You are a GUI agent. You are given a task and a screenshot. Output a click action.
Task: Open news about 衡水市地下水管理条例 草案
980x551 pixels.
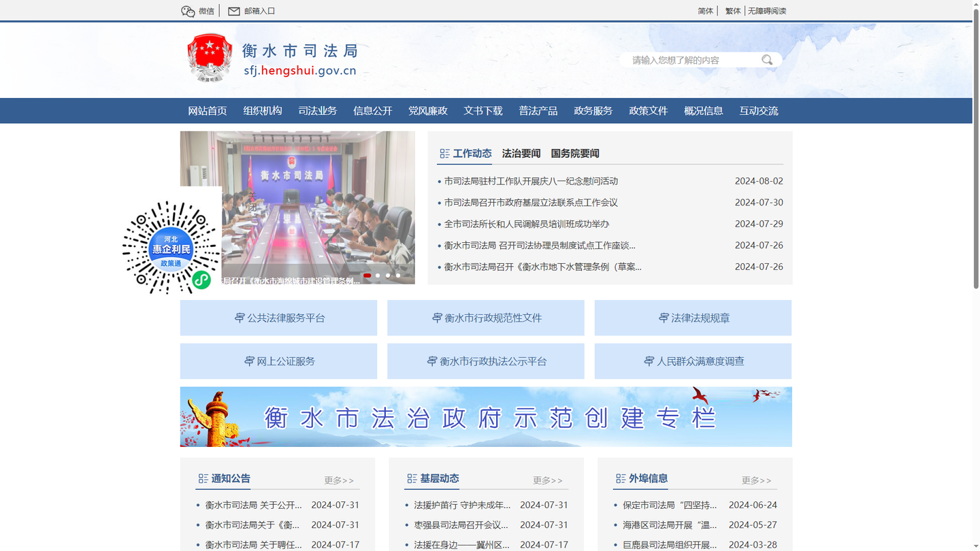coord(542,267)
